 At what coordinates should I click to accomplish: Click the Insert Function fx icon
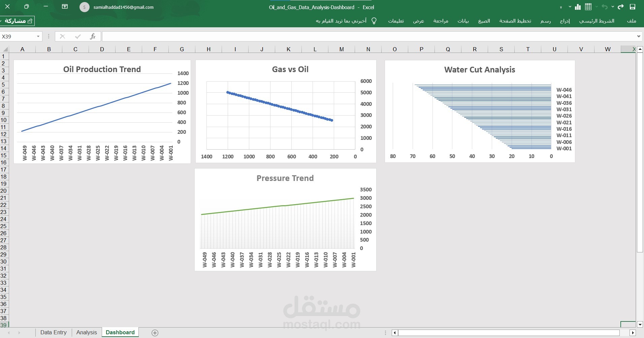tap(93, 36)
